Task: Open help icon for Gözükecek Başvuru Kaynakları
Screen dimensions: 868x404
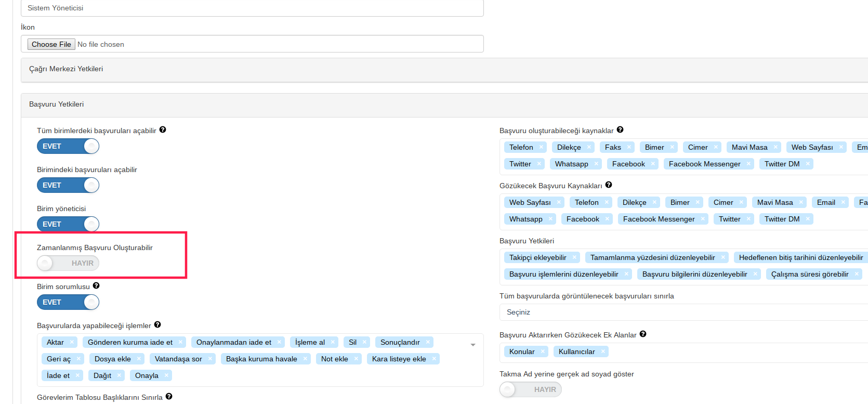Action: (609, 185)
